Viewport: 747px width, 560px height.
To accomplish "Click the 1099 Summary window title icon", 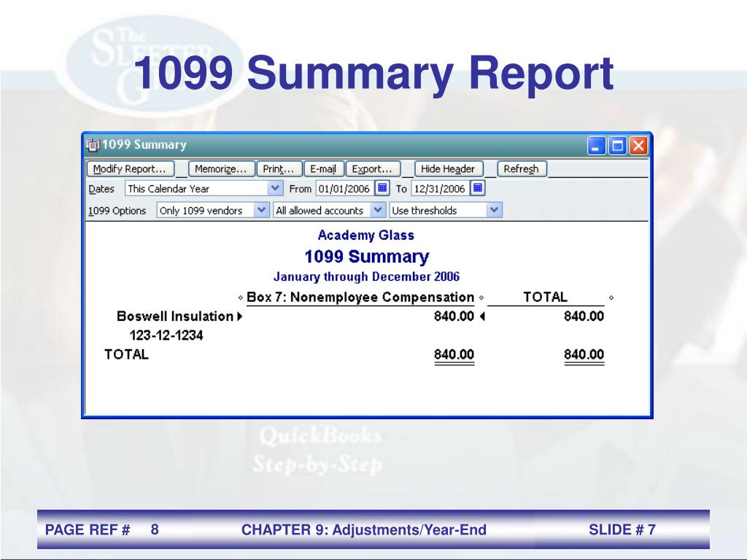I will [93, 145].
